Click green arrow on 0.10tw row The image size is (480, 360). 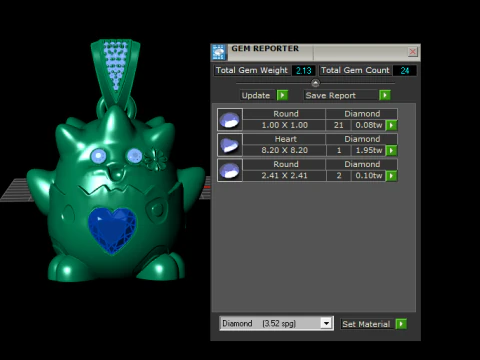click(x=391, y=176)
